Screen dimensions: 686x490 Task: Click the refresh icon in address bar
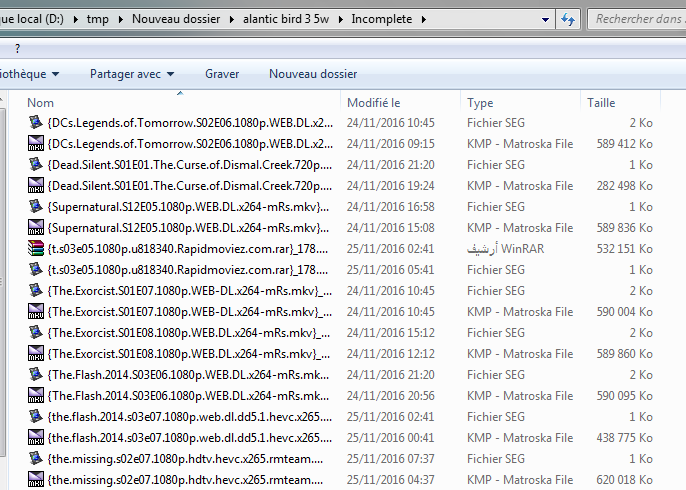pos(567,19)
